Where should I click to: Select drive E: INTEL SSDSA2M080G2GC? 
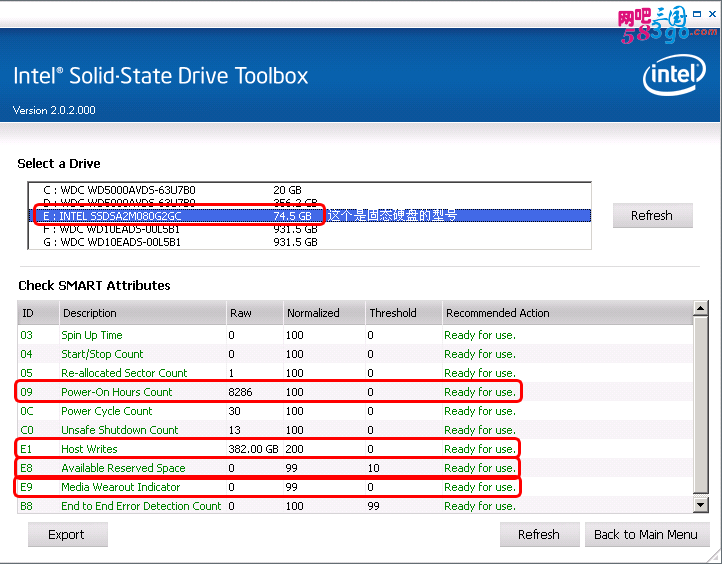pyautogui.click(x=309, y=216)
